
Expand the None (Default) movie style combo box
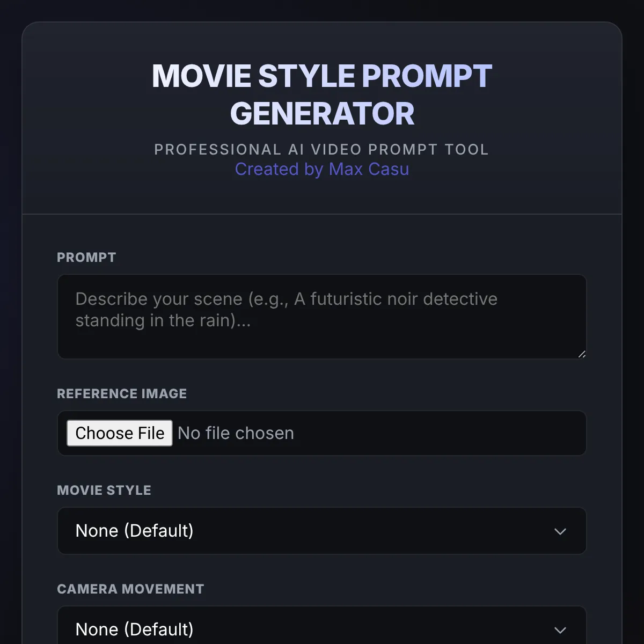pyautogui.click(x=322, y=531)
